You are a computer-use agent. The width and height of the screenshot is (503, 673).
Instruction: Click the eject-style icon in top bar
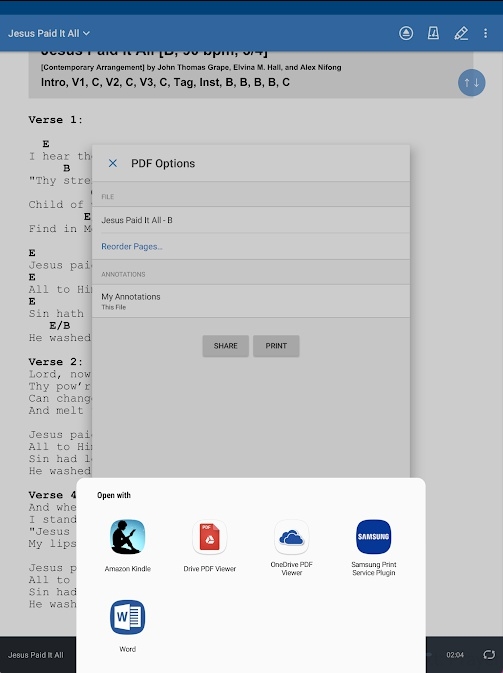[406, 33]
